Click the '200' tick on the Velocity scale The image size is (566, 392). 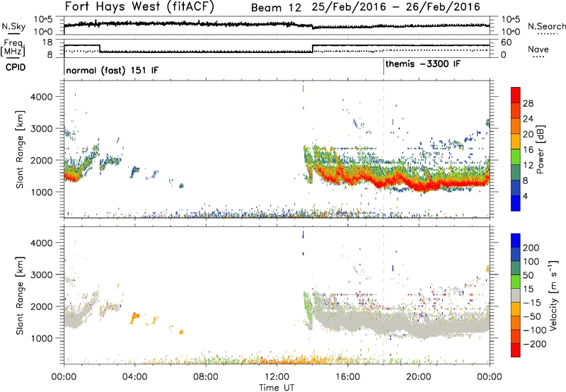(531, 248)
